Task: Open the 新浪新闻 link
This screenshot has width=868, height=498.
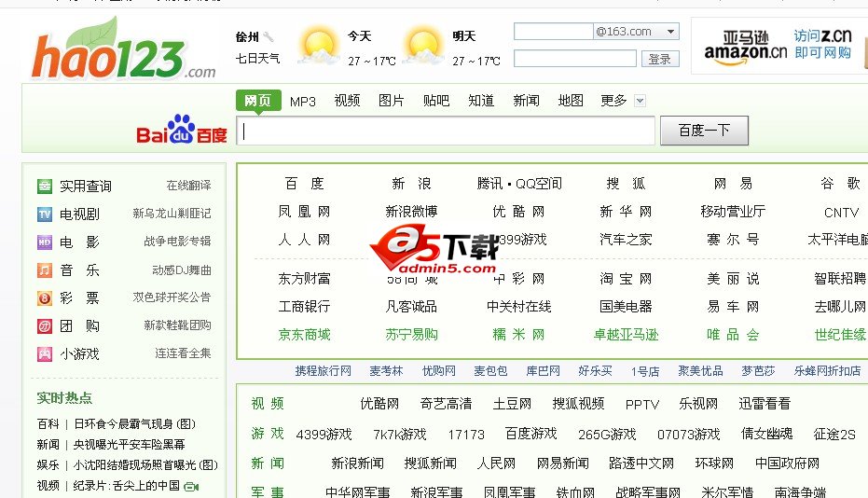Action: point(357,463)
